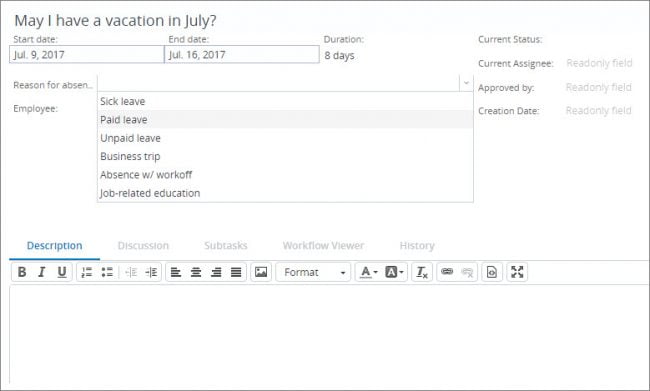The width and height of the screenshot is (650, 391).
Task: Switch to the Description tab
Action: click(x=54, y=245)
